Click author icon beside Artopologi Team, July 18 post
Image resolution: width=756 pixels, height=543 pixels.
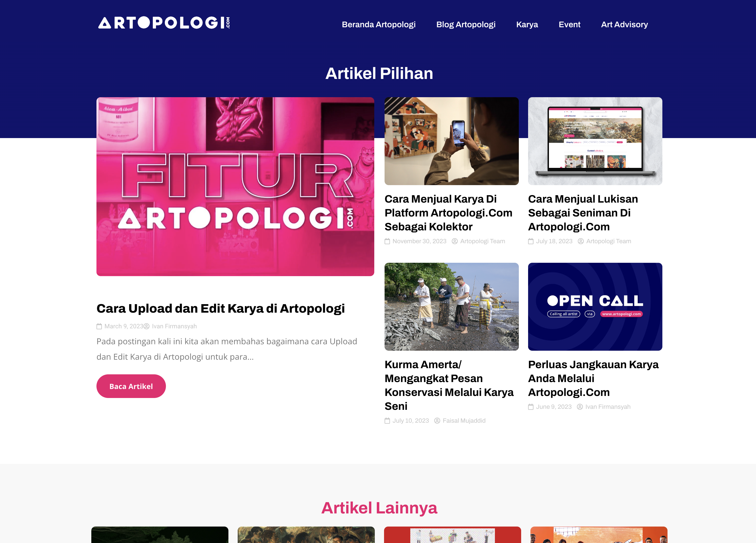pyautogui.click(x=581, y=241)
